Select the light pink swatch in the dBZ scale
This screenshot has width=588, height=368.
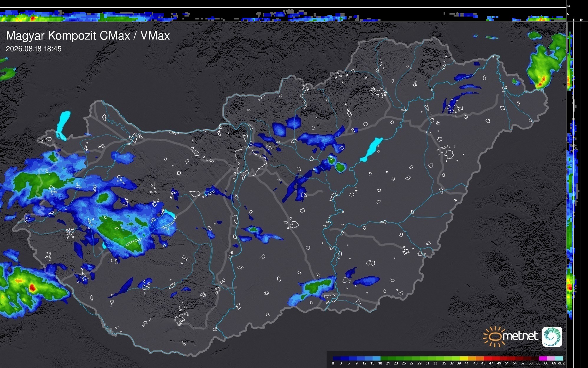click(x=551, y=358)
